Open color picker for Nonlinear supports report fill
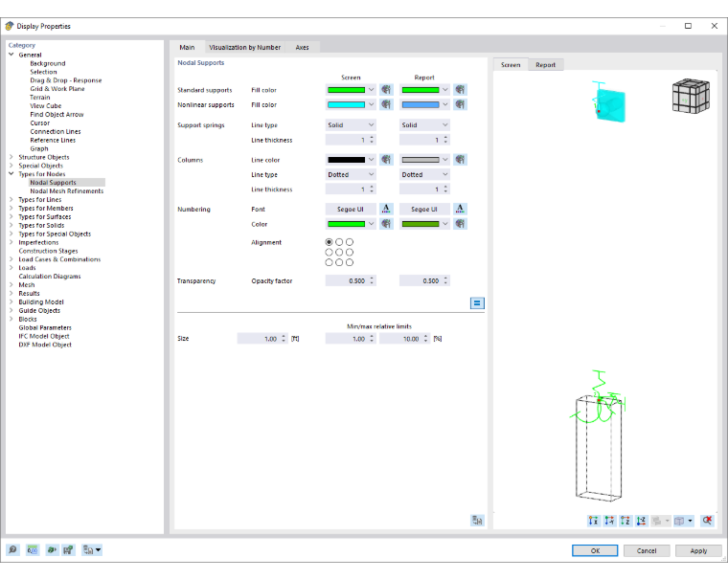The width and height of the screenshot is (728, 580). [460, 104]
